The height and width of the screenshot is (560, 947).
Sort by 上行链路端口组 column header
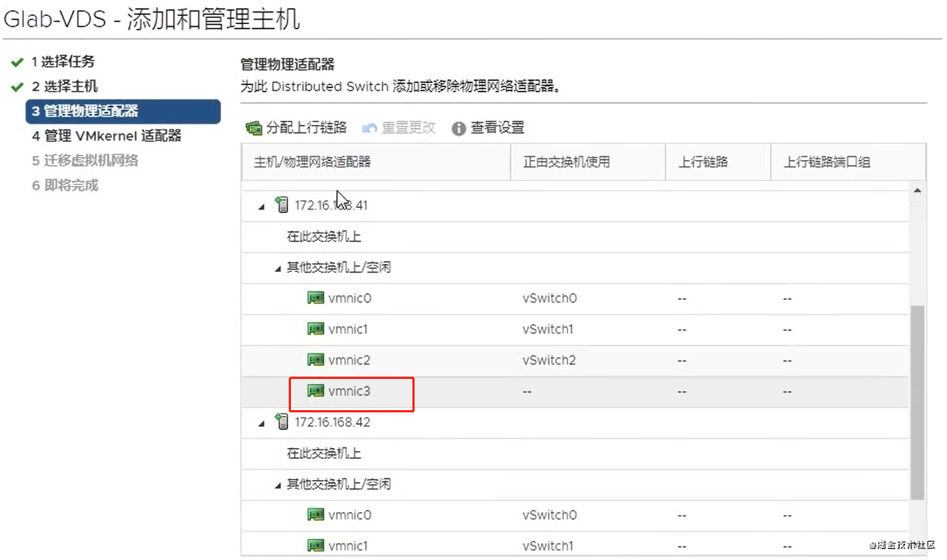coord(848,162)
